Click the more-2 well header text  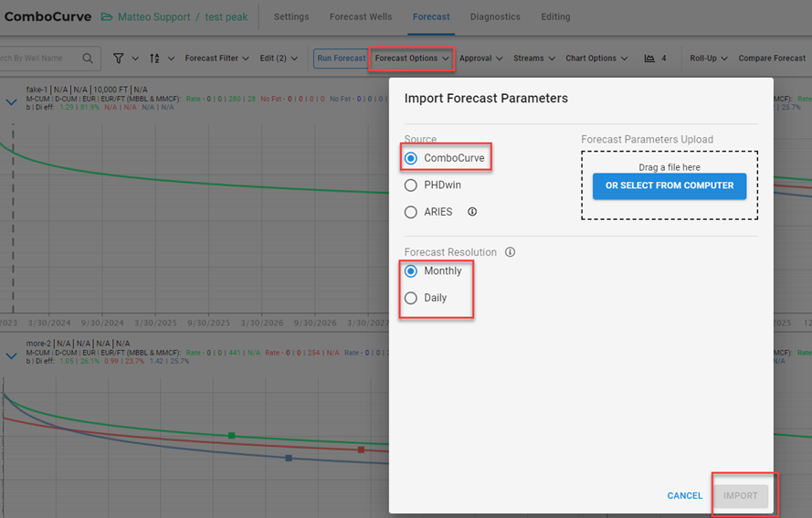[78, 344]
